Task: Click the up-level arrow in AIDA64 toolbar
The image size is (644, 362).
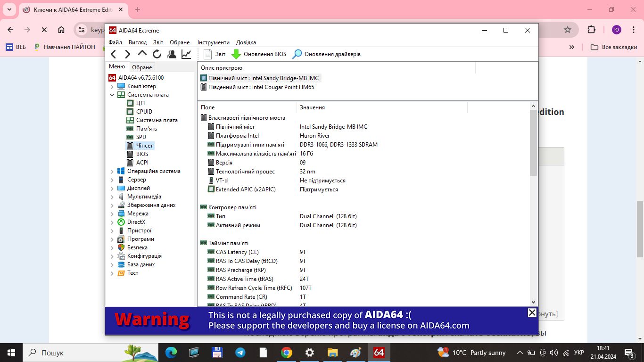Action: pos(142,54)
